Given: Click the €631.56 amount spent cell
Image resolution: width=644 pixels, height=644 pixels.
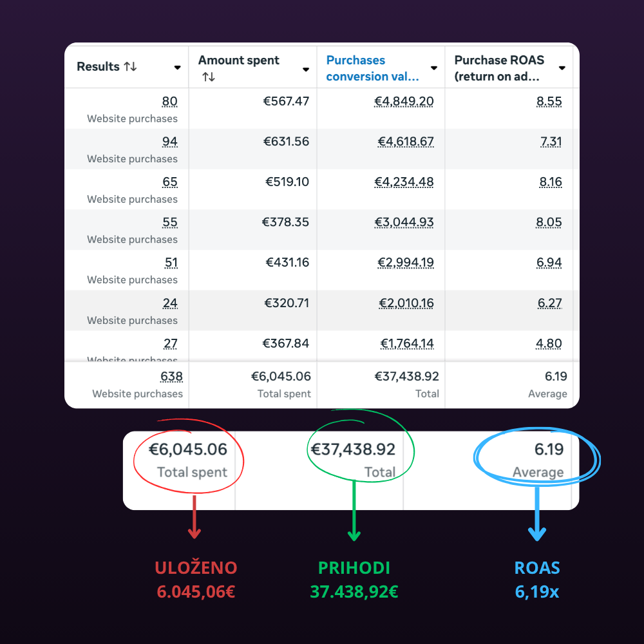Looking at the screenshot, I should tap(286, 142).
